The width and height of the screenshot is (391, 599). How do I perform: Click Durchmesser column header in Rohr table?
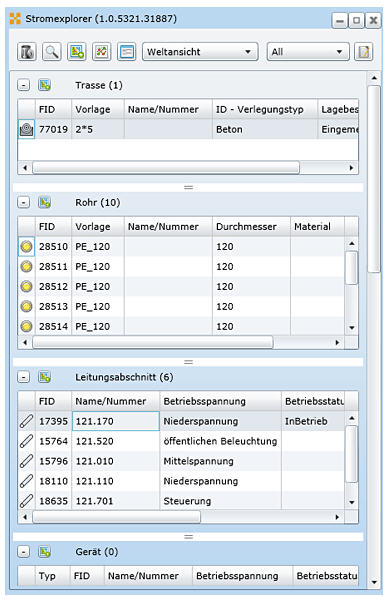pyautogui.click(x=251, y=227)
